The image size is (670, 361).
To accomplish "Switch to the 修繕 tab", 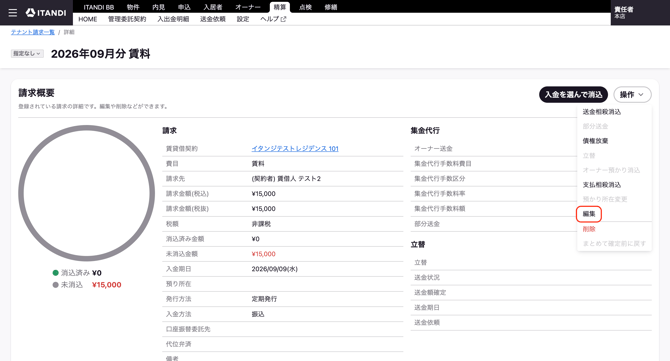I will point(331,7).
